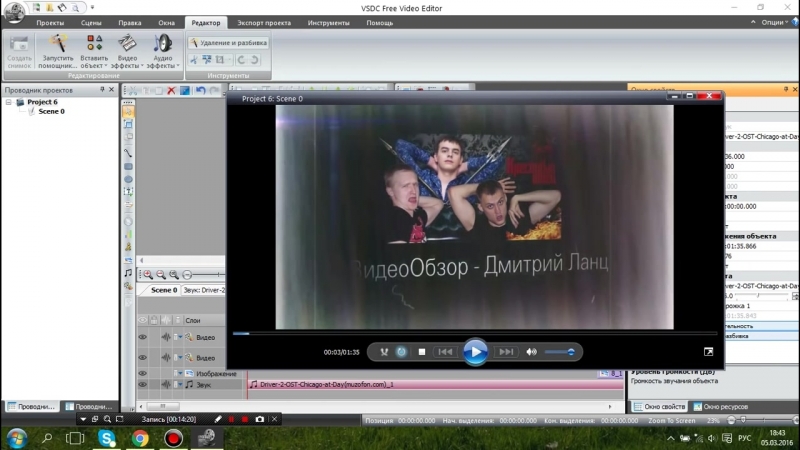Hide the Звук layer using eye icon
800x450 pixels.
coord(142,384)
